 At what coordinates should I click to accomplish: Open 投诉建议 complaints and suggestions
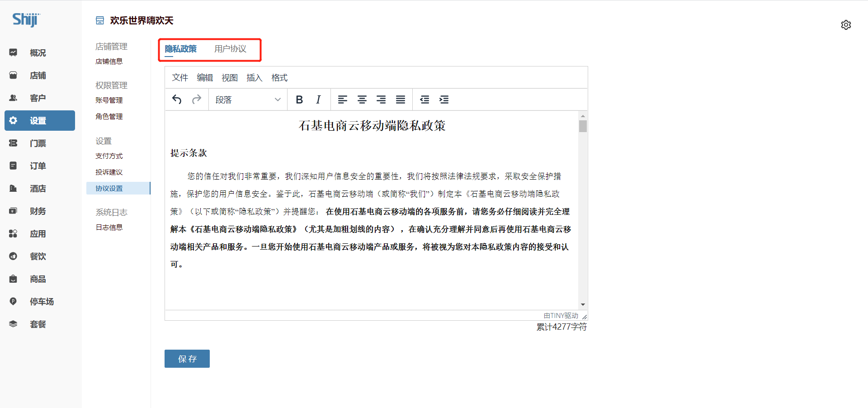tap(109, 172)
